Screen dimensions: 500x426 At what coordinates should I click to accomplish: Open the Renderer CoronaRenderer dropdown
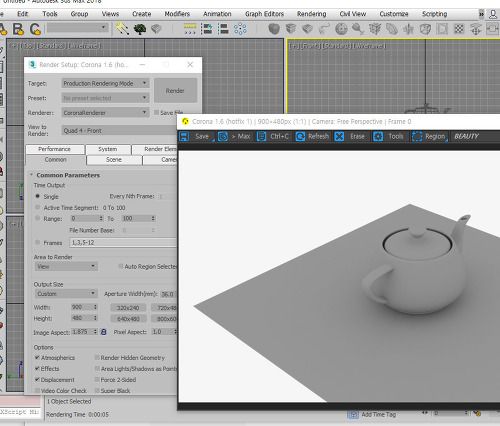pos(105,113)
